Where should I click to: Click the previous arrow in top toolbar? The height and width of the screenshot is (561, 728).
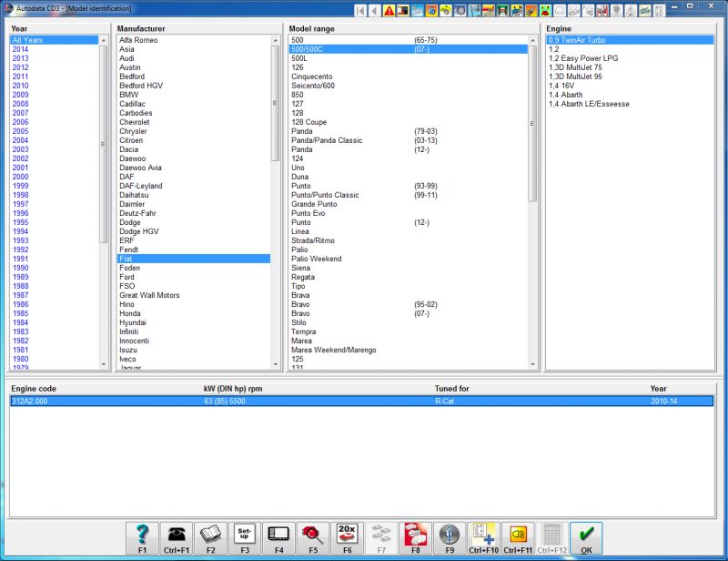(x=375, y=10)
